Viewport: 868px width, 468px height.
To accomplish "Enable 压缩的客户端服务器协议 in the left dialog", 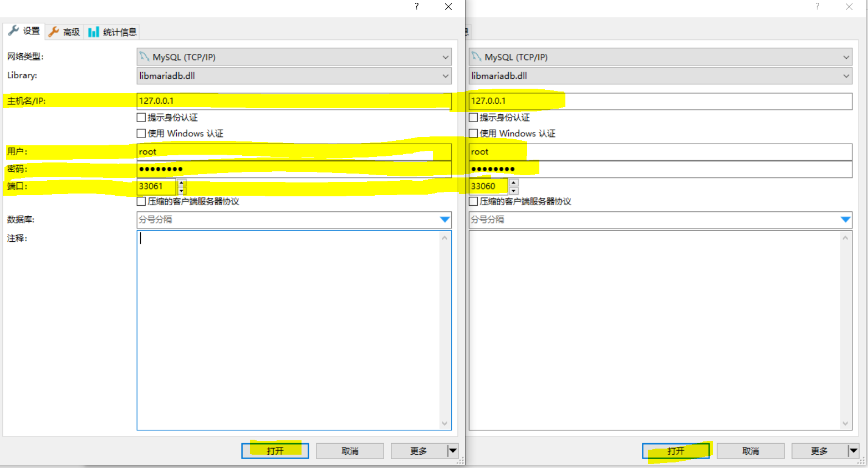I will pos(141,201).
